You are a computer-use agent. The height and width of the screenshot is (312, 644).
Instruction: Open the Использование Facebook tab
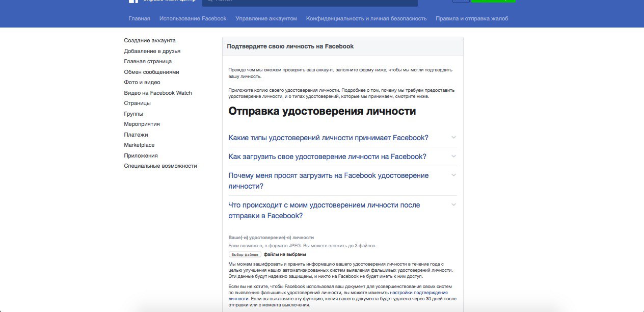pyautogui.click(x=193, y=18)
